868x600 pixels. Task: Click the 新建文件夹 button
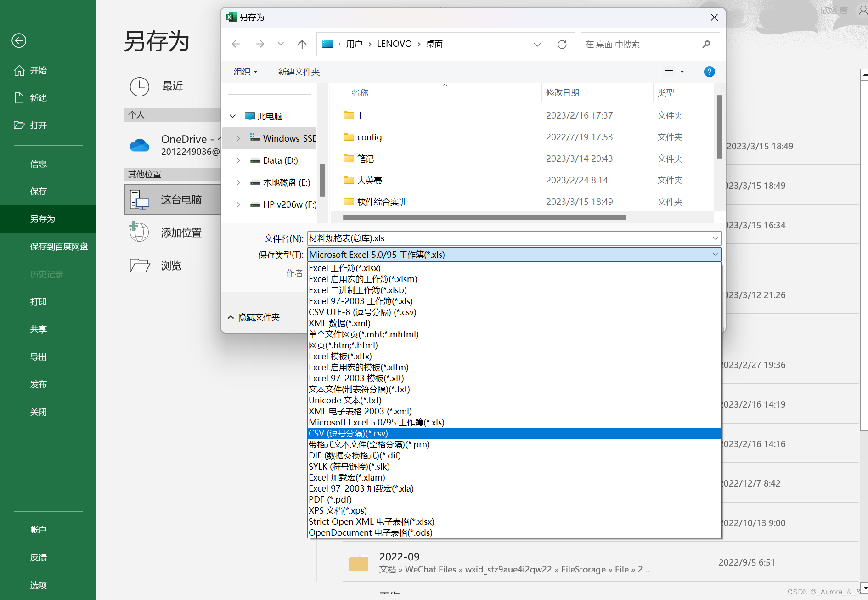[x=299, y=72]
